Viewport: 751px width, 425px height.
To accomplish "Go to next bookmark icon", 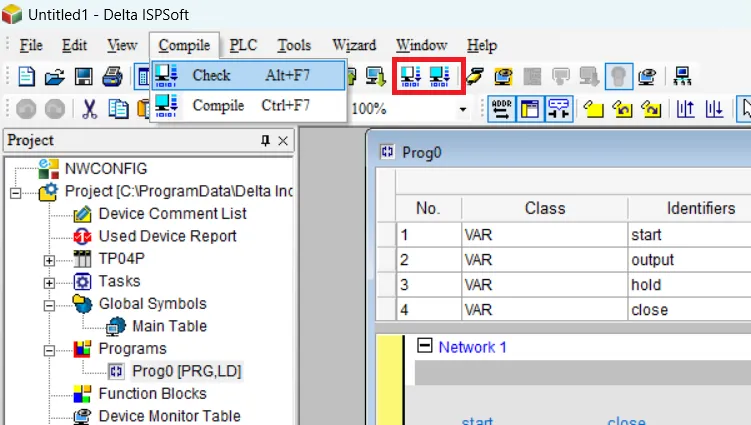I will coord(651,109).
